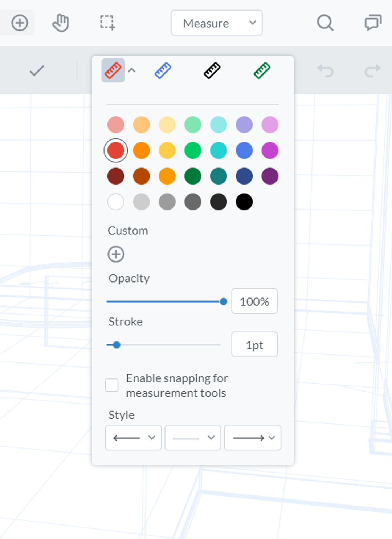
Task: Select the blue ruler measurement tool
Action: pos(162,71)
